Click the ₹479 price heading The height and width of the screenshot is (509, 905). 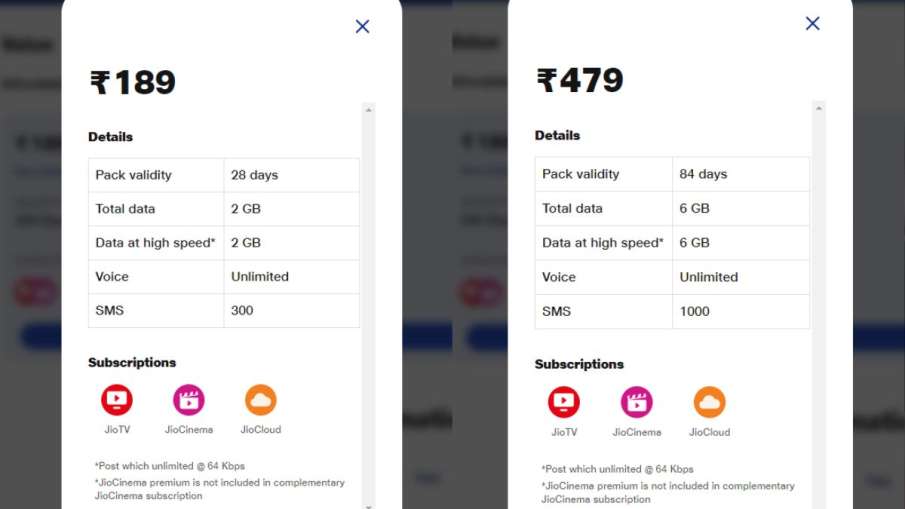tap(580, 81)
